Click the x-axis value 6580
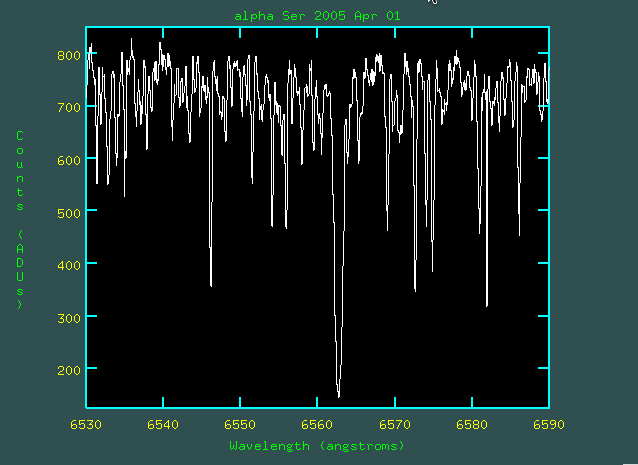This screenshot has width=638, height=465. pos(472,425)
